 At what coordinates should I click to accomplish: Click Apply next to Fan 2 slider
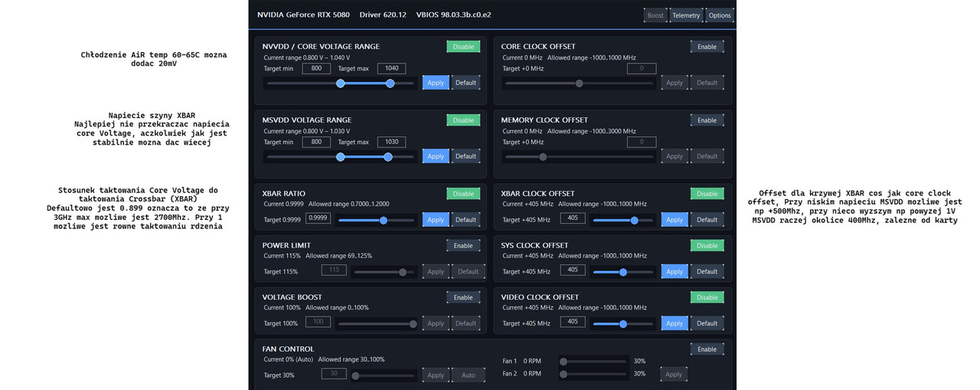click(x=674, y=375)
